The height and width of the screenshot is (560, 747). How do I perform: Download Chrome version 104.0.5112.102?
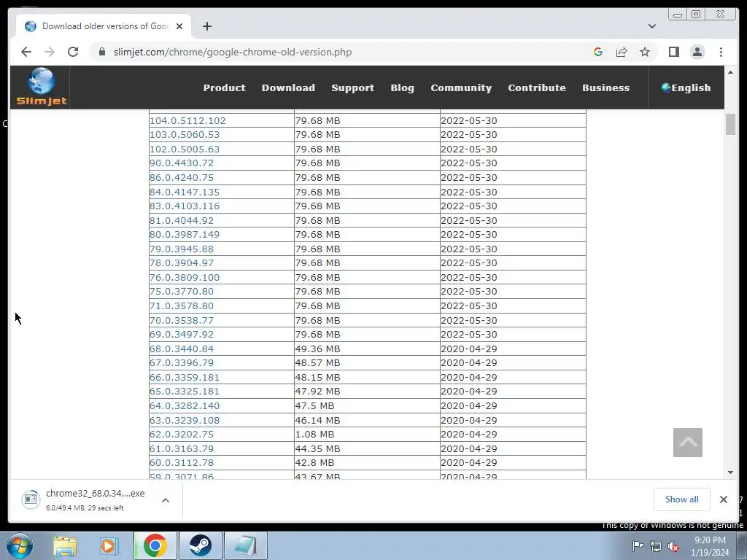click(187, 120)
